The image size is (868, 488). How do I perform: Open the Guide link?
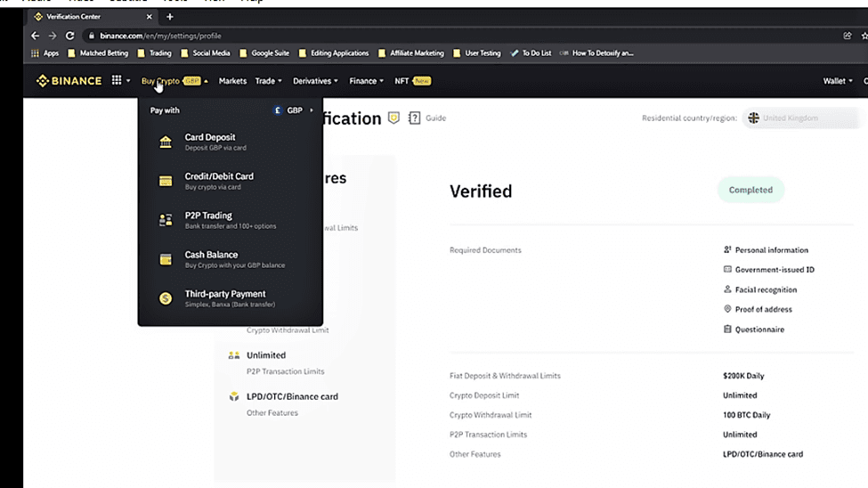pos(435,118)
